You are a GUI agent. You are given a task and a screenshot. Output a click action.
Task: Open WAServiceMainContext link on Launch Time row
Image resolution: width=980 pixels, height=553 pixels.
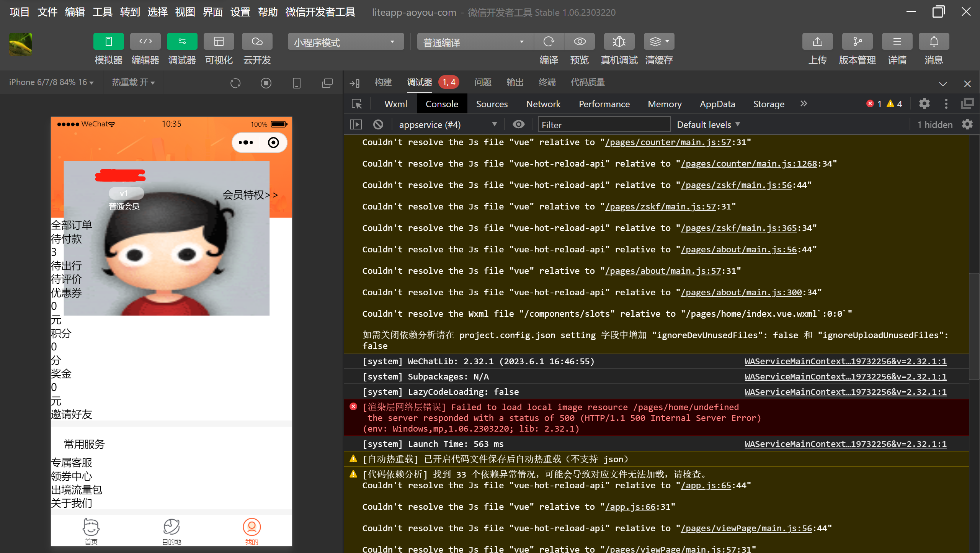[846, 444]
